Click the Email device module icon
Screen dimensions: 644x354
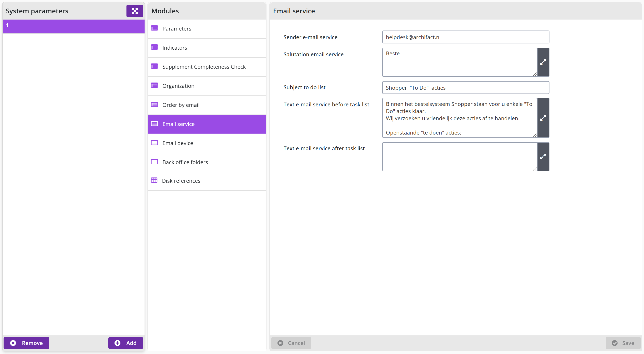pyautogui.click(x=155, y=143)
